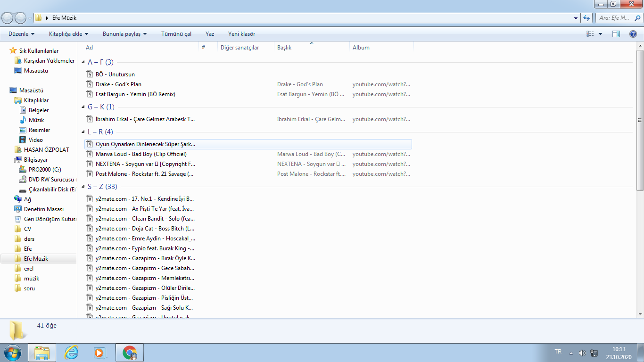Select file icon of Drake - God's Plan

90,84
